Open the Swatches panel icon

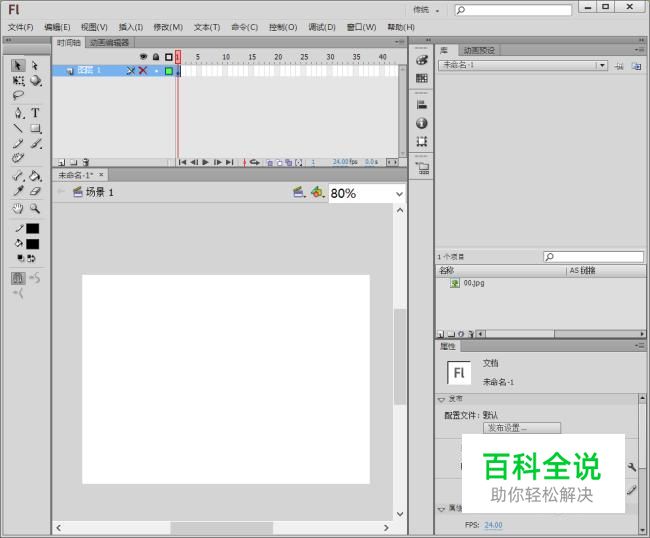(x=422, y=78)
